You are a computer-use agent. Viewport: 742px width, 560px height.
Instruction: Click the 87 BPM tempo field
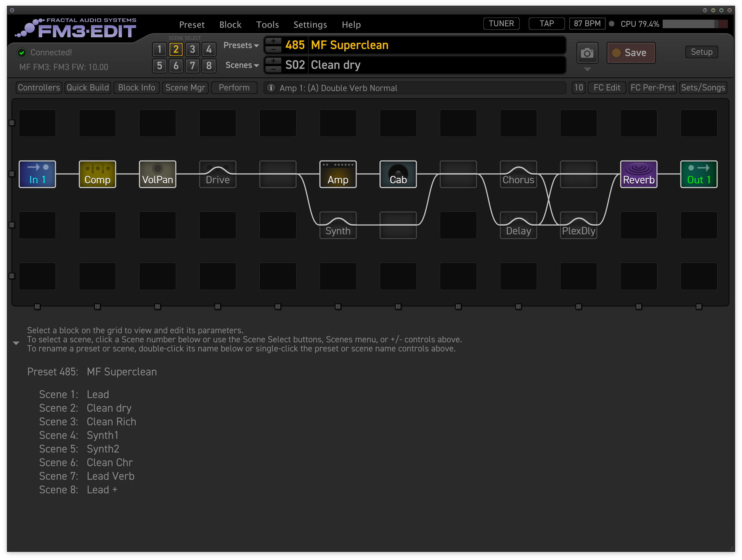point(587,24)
